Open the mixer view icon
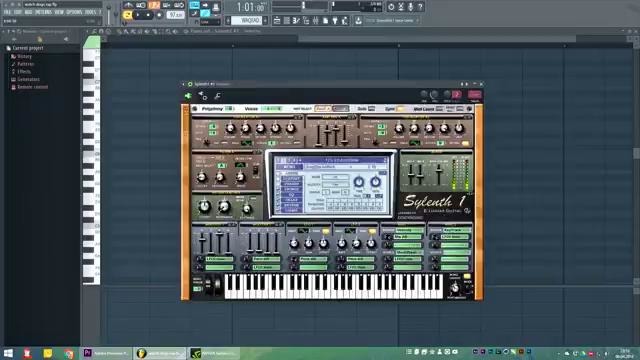This screenshot has height=360, width=640. pyautogui.click(x=316, y=20)
